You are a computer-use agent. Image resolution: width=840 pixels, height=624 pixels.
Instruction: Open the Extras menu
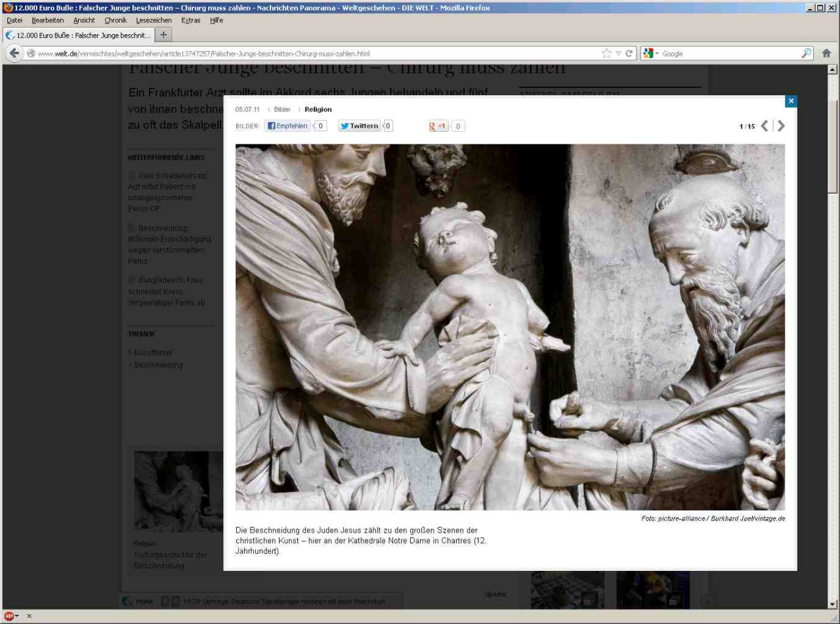(x=191, y=20)
